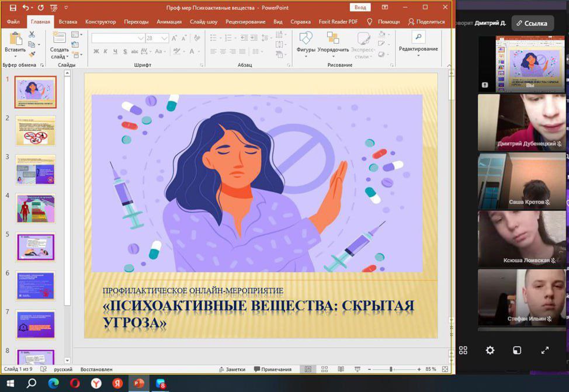Open the Вставка ribbon tab

(x=68, y=22)
